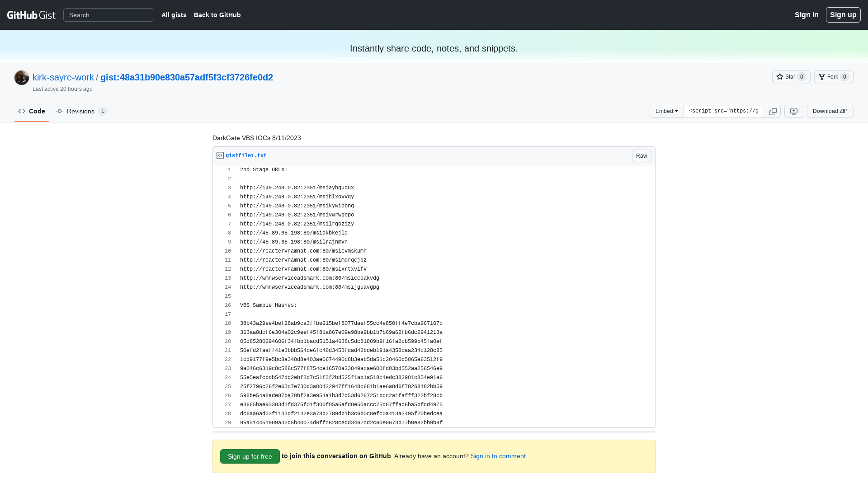This screenshot has height=488, width=868.
Task: Click URL ending in msiccoakvdg
Action: [310, 278]
